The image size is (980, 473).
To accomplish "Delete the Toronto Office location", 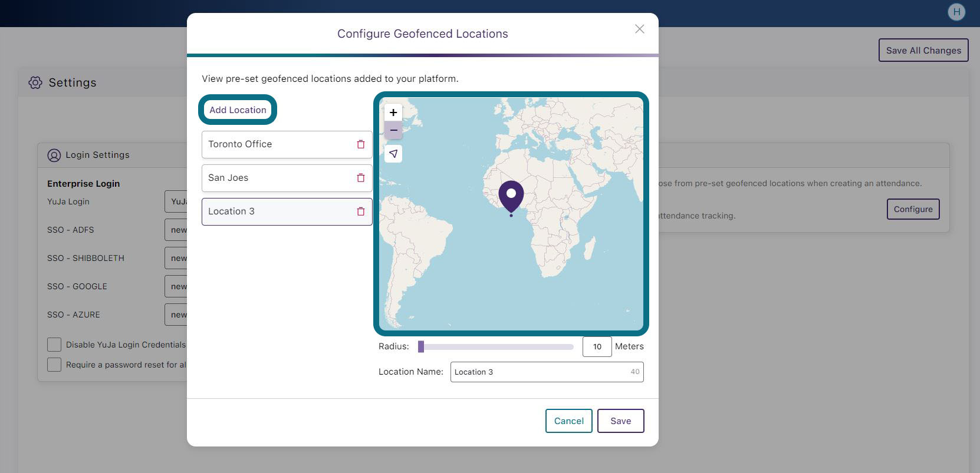I will tap(361, 144).
